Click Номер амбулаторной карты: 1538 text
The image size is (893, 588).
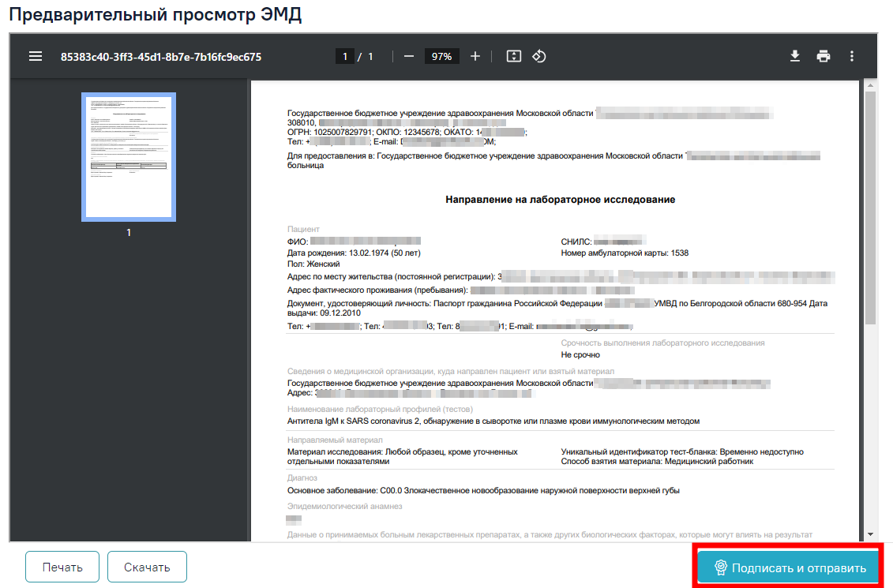625,253
